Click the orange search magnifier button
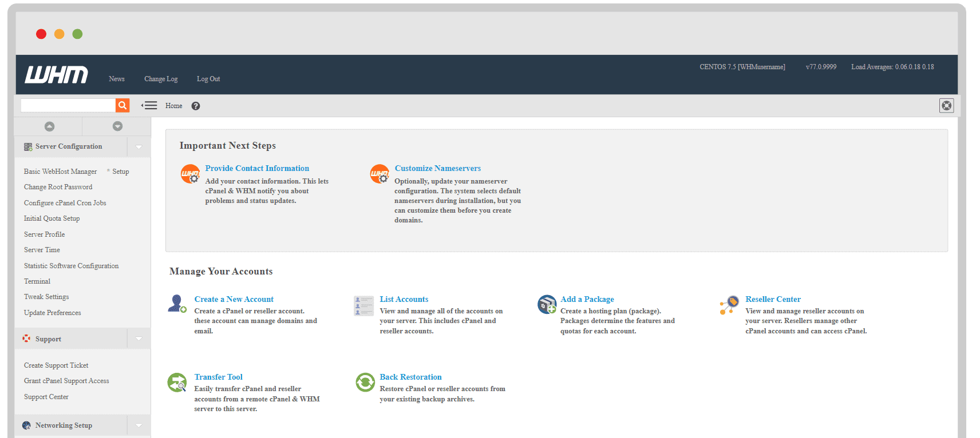 pyautogui.click(x=122, y=105)
